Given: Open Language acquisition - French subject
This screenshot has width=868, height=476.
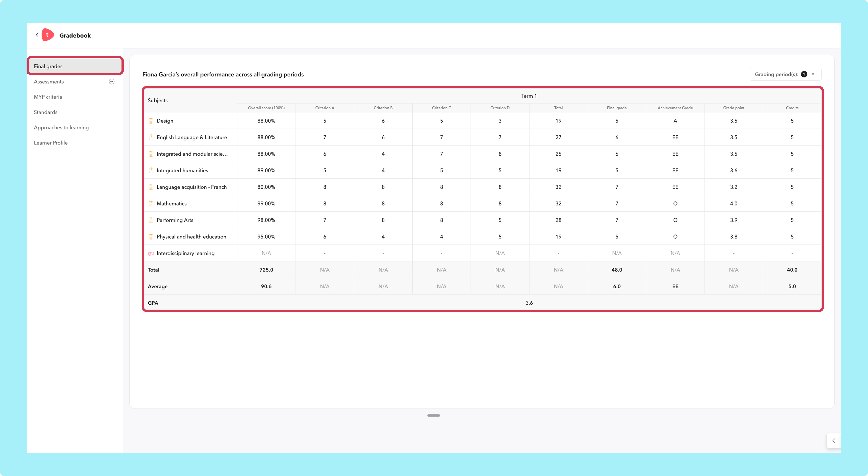Looking at the screenshot, I should (x=192, y=187).
